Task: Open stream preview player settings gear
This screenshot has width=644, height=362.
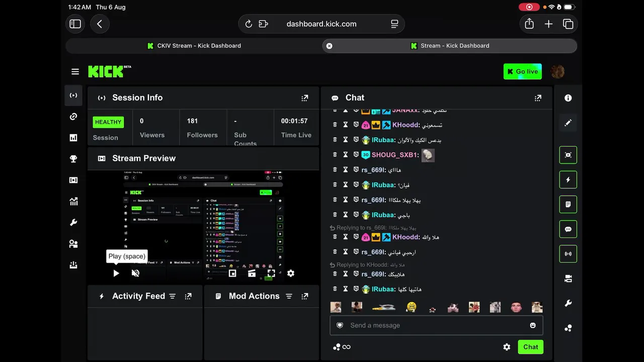Action: click(x=291, y=273)
